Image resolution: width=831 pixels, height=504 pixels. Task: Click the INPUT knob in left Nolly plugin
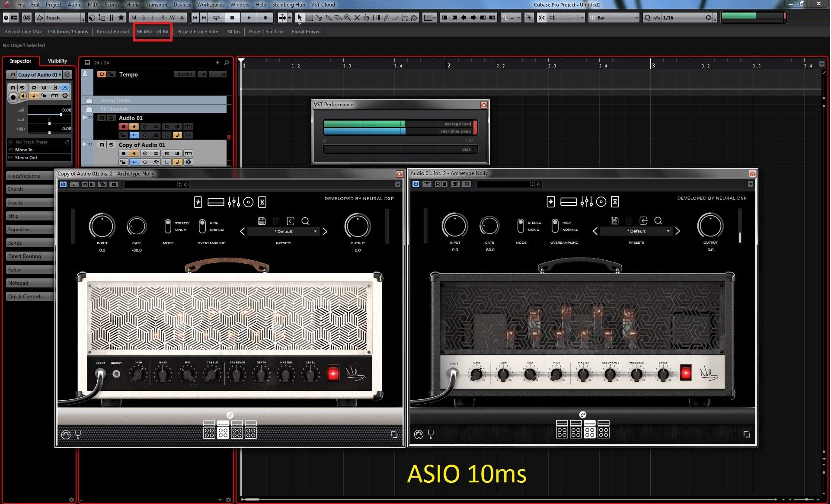click(102, 226)
